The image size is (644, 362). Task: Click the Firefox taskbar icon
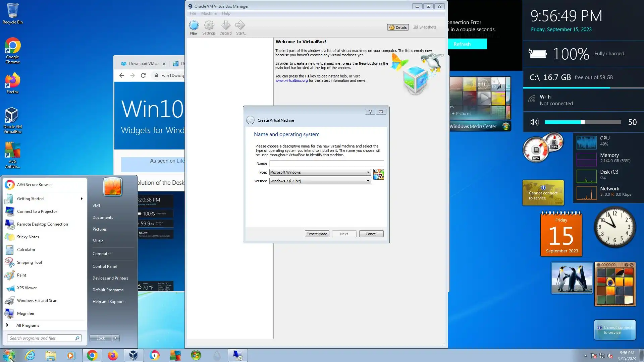[x=113, y=355]
